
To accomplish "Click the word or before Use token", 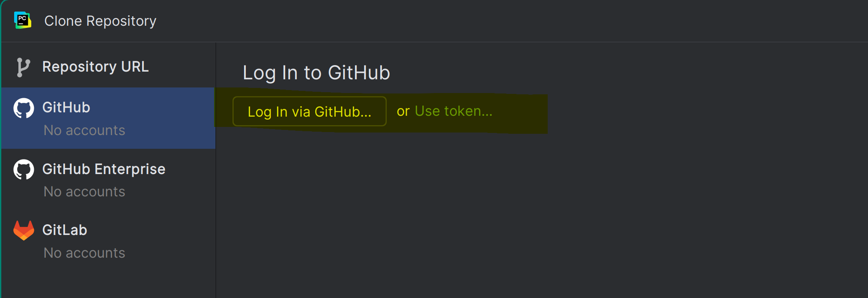I will coord(403,111).
